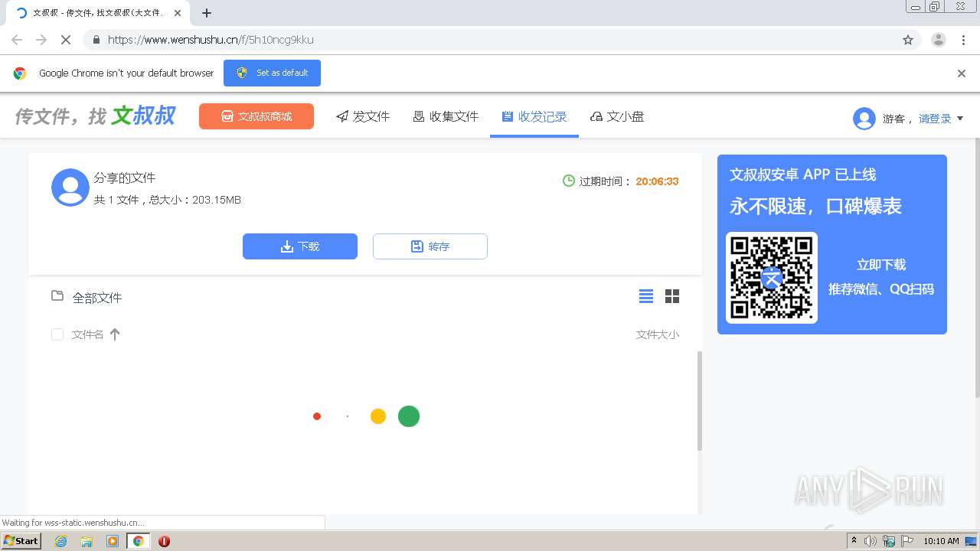
Task: Open Chrome three-dot menu
Action: (963, 40)
